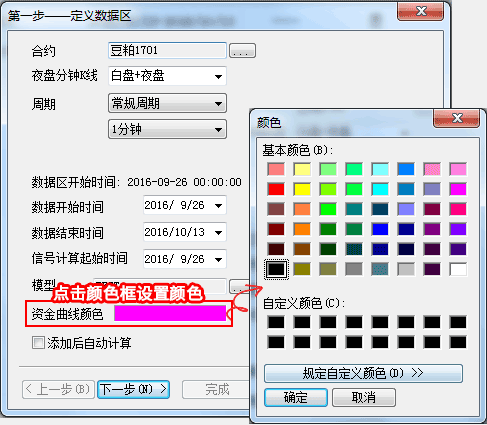
Task: Click 取消 in the color dialog
Action: (364, 397)
